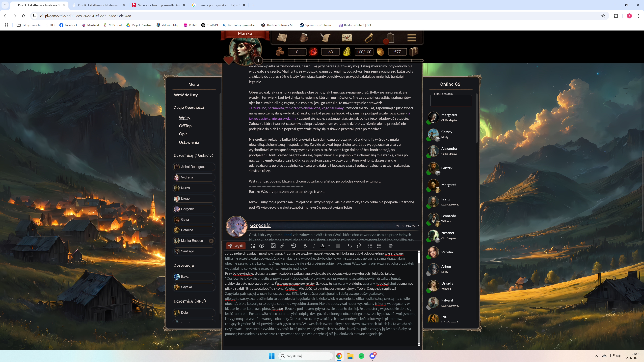Remove Marika Enpece with the X button
Screen dimensions: 644x362
tap(211, 241)
